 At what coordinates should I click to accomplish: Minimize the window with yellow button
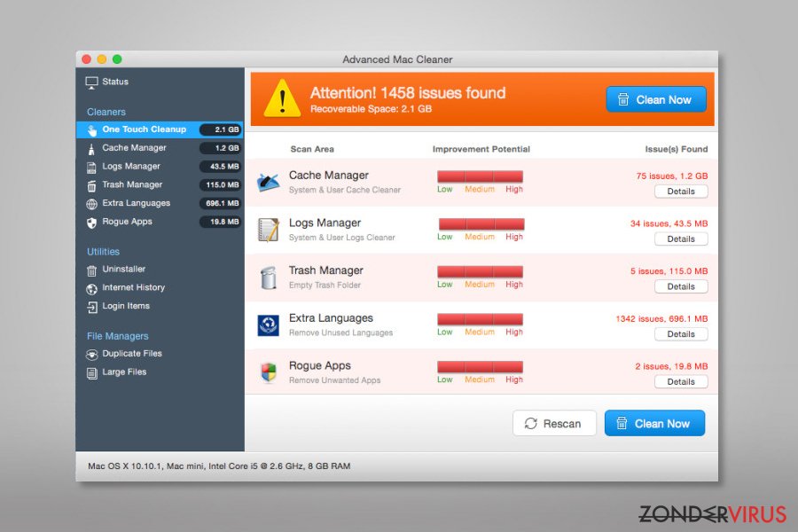coord(102,59)
